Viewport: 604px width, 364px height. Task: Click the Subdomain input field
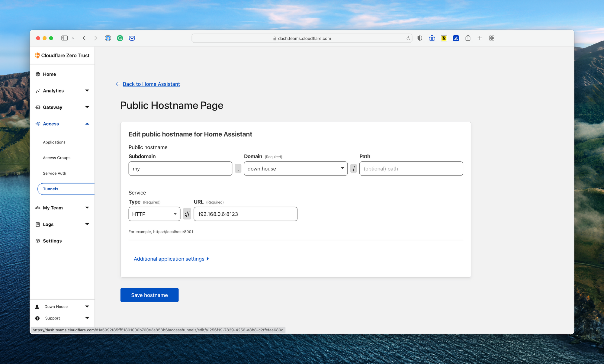click(x=180, y=168)
